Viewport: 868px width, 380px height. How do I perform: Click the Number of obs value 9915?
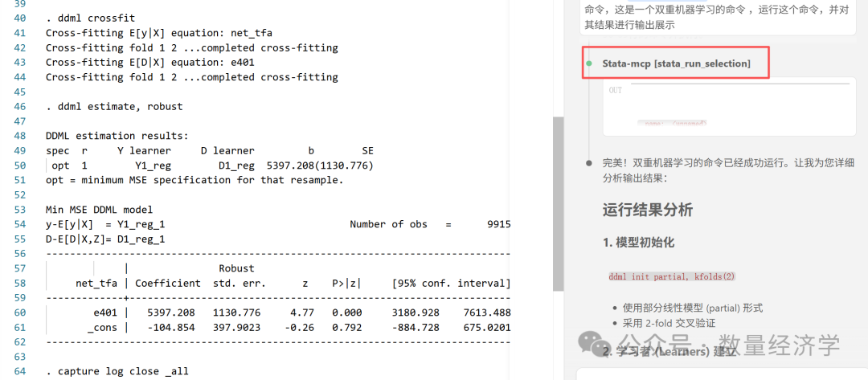click(499, 224)
